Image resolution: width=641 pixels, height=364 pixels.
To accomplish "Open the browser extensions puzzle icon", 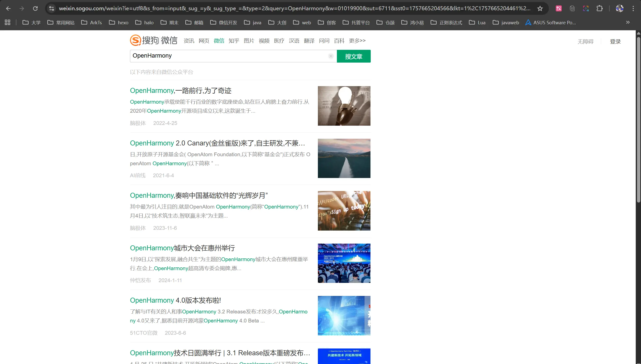I will tap(599, 9).
